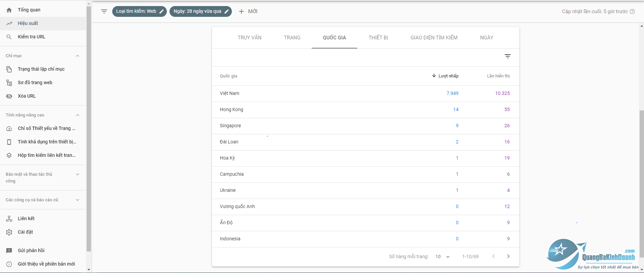The image size is (644, 273).
Task: Click Cài đặt gear icon
Action: [9, 232]
